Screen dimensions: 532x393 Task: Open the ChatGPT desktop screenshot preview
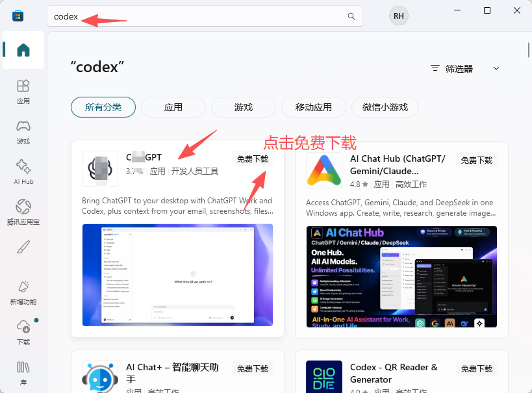pos(177,275)
